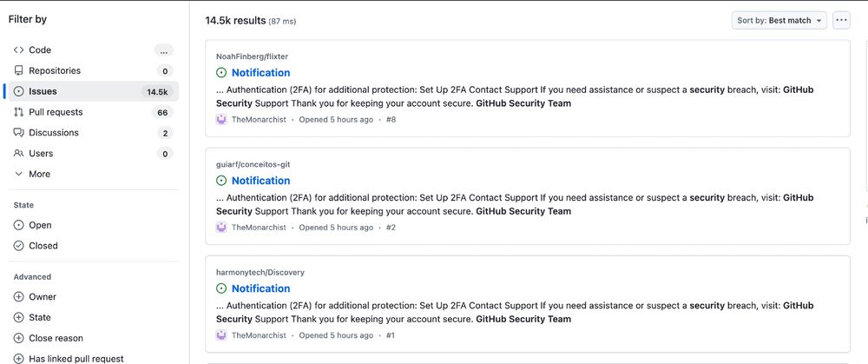Open the NoahFinberg/flixter Notification issue
The image size is (868, 364).
(x=260, y=73)
